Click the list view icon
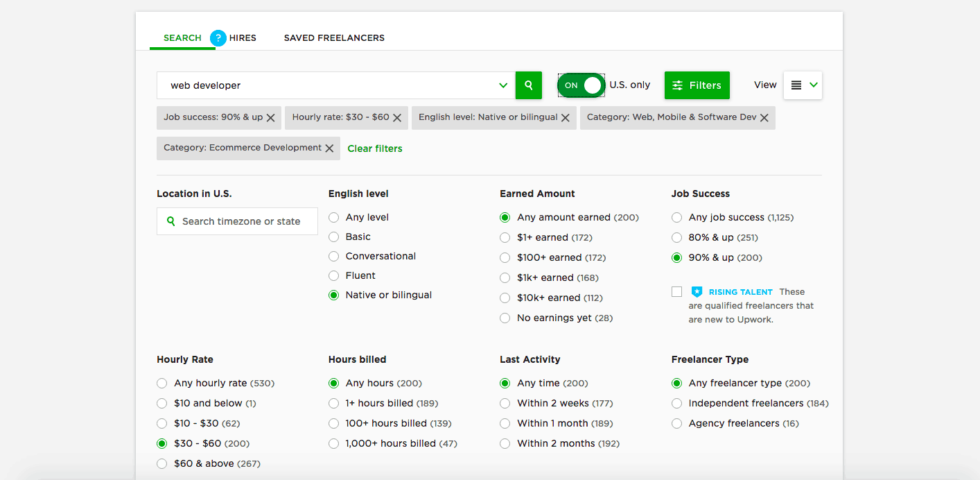The width and height of the screenshot is (980, 480). pos(796,85)
